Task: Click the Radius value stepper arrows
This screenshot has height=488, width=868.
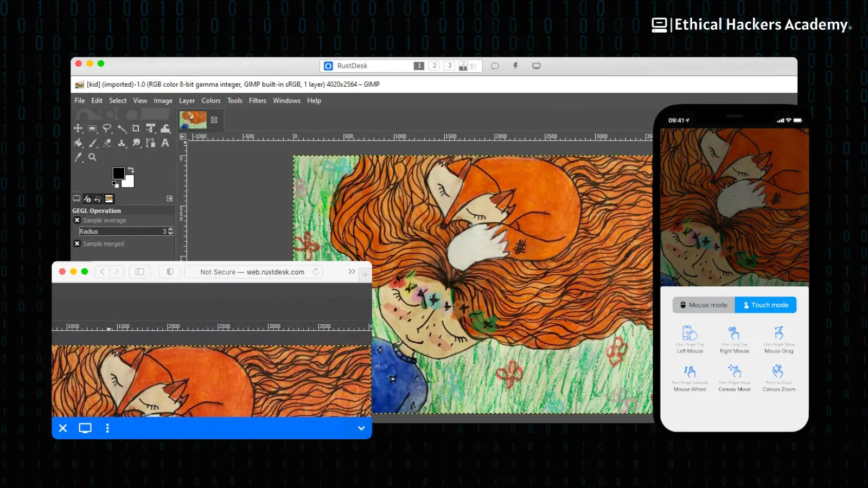Action: [170, 232]
